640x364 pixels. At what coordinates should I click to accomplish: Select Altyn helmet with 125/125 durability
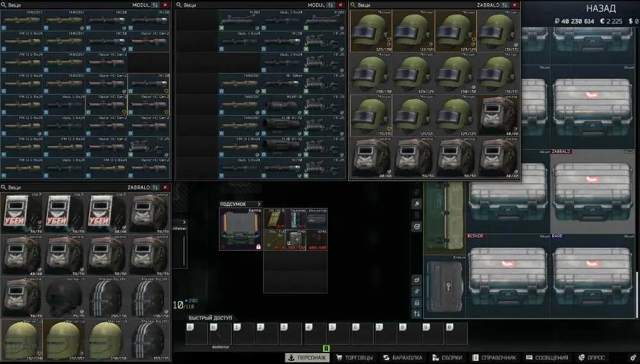(x=456, y=116)
